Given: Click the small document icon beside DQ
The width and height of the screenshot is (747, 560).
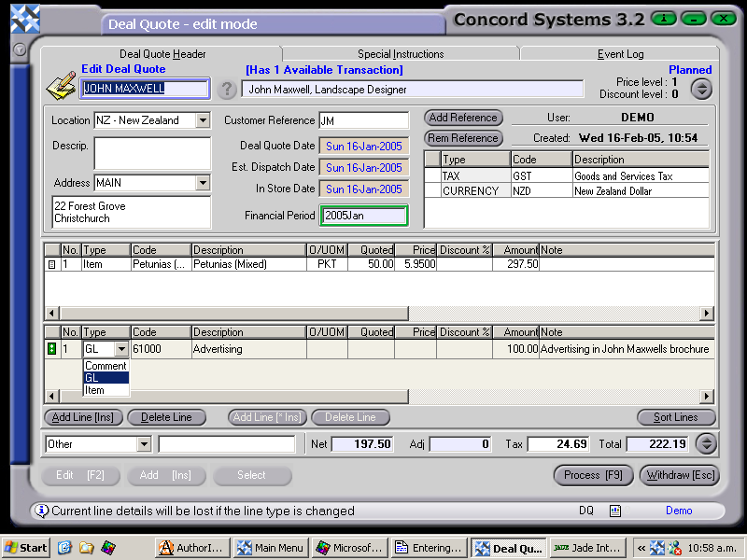Looking at the screenshot, I should coord(613,511).
